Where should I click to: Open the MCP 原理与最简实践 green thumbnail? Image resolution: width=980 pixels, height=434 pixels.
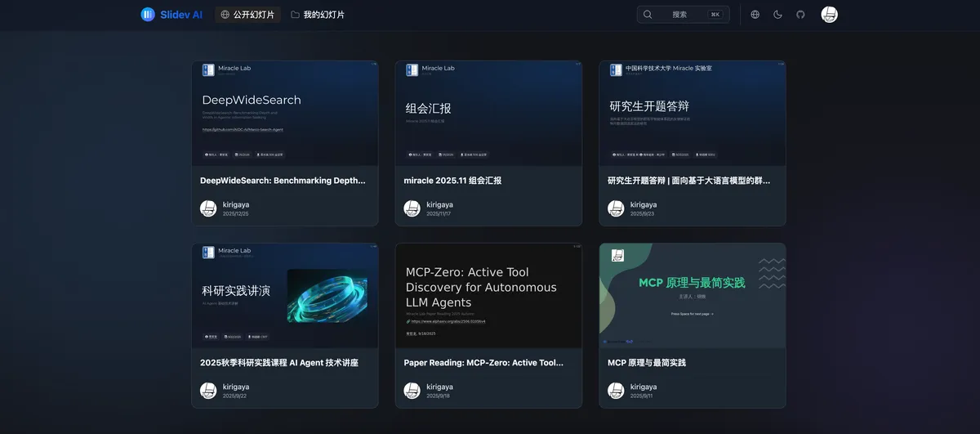(692, 295)
